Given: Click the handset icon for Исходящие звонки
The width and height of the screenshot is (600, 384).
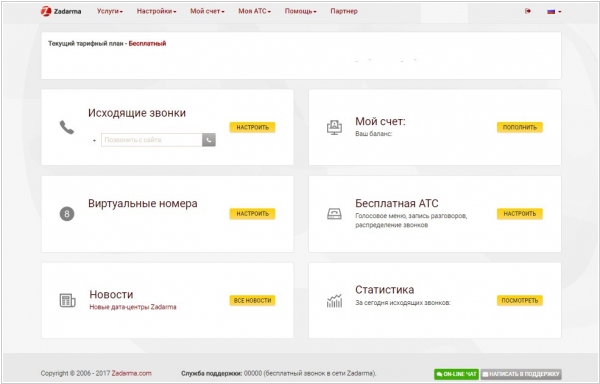Looking at the screenshot, I should [x=67, y=127].
